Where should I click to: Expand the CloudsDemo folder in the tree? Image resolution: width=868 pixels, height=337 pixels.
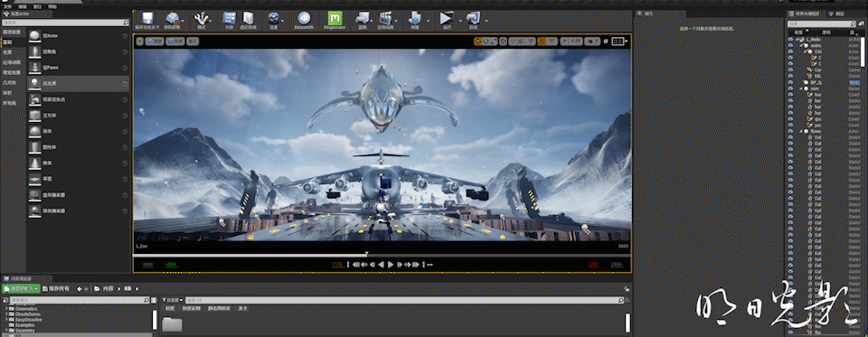7,314
